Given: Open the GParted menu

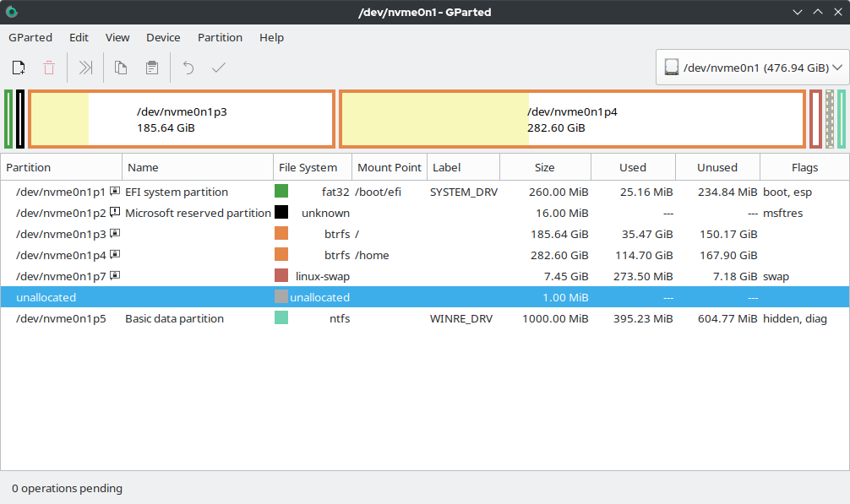Looking at the screenshot, I should 30,37.
